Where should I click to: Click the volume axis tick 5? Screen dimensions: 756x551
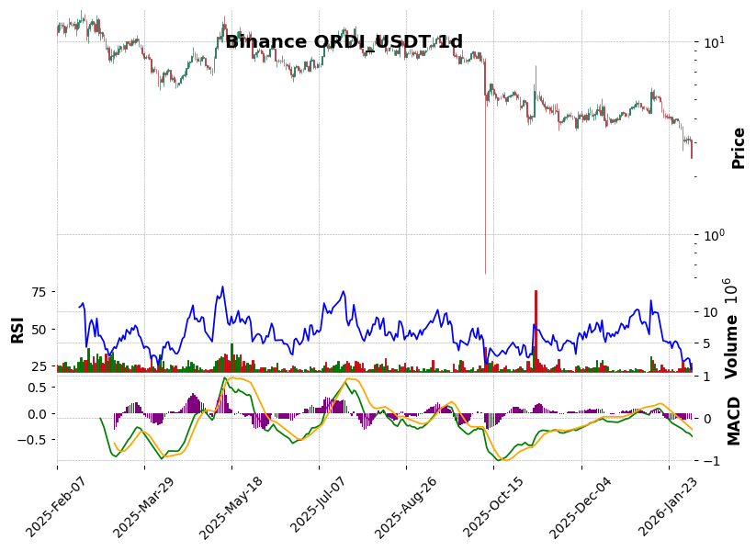click(708, 343)
